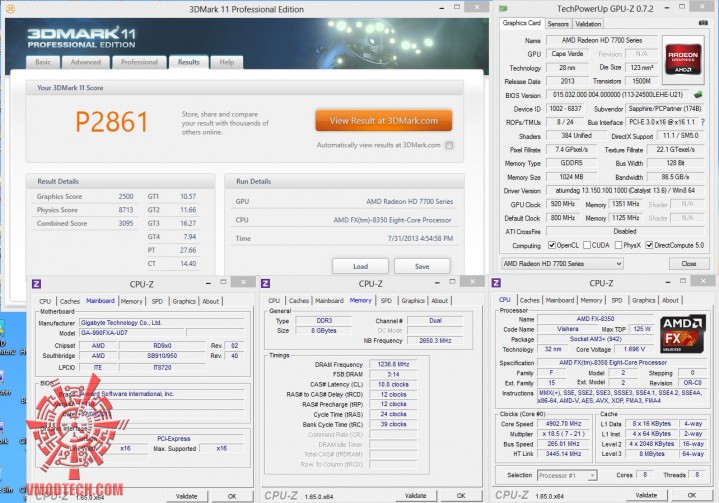719x503 pixels.
Task: Open the Professional tab in 3DMark
Action: coord(139,62)
